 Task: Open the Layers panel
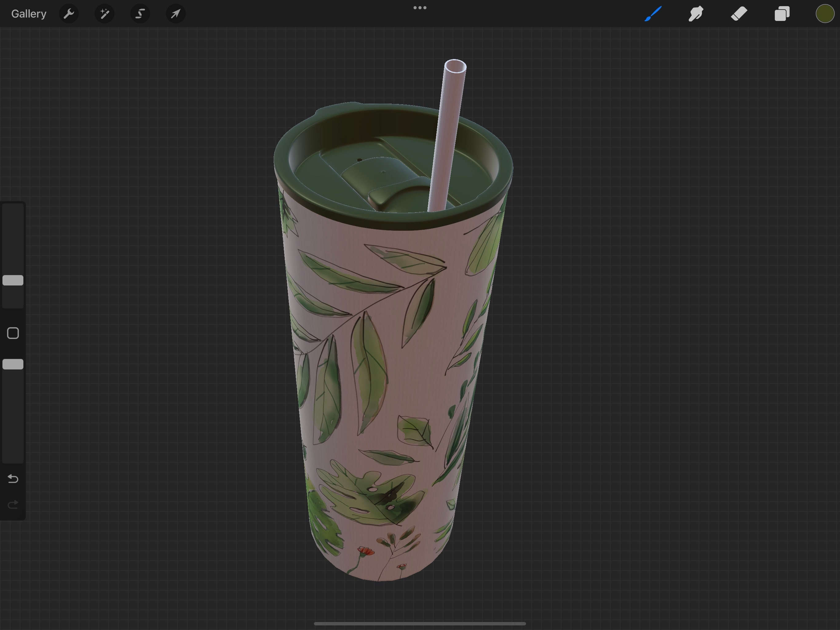pos(782,14)
